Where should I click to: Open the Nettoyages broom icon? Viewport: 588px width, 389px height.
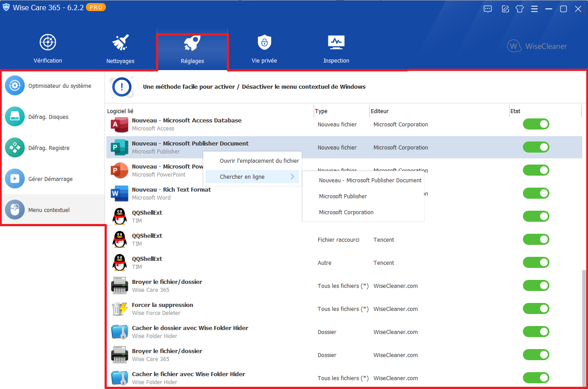(x=121, y=43)
